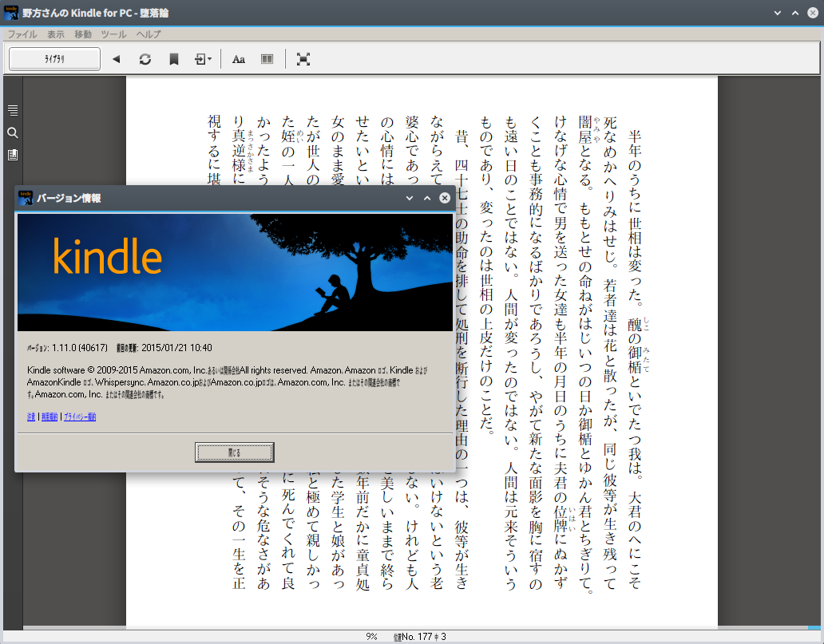Open the notes and marks sidebar icon
Viewport: 824px width, 644px height.
click(x=13, y=155)
